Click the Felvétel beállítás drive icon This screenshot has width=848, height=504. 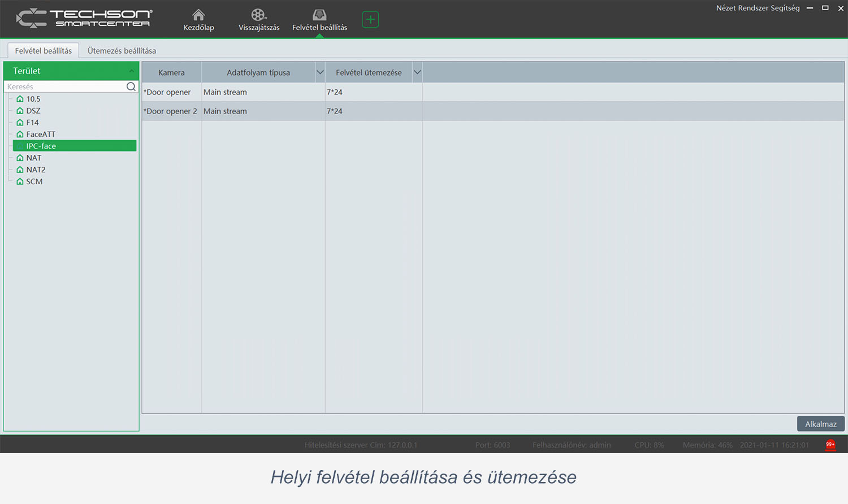[x=319, y=15]
